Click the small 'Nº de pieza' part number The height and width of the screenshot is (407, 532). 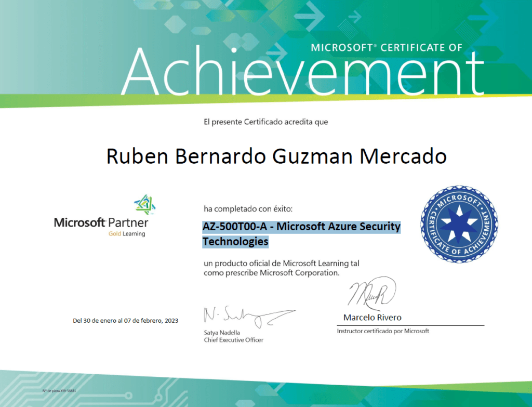(59, 391)
